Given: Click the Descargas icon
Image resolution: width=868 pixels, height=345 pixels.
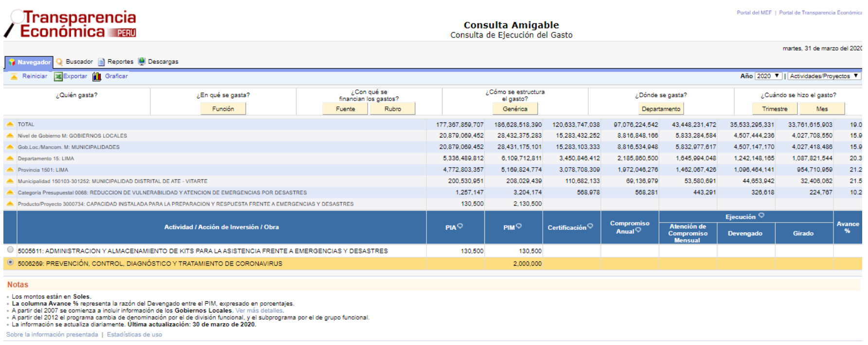Looking at the screenshot, I should [x=142, y=62].
